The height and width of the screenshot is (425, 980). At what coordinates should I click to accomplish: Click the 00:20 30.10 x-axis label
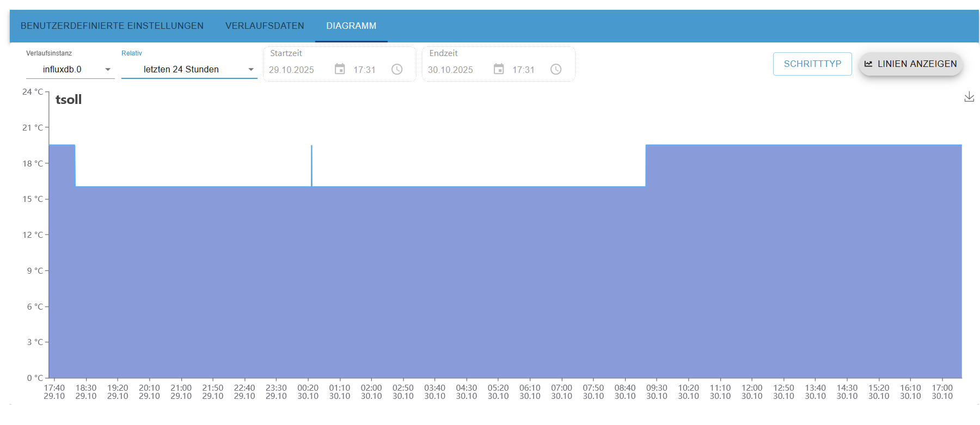(308, 392)
